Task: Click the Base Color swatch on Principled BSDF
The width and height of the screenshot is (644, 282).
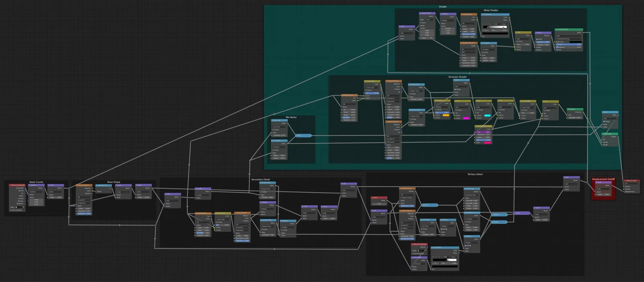Action: [x=576, y=42]
